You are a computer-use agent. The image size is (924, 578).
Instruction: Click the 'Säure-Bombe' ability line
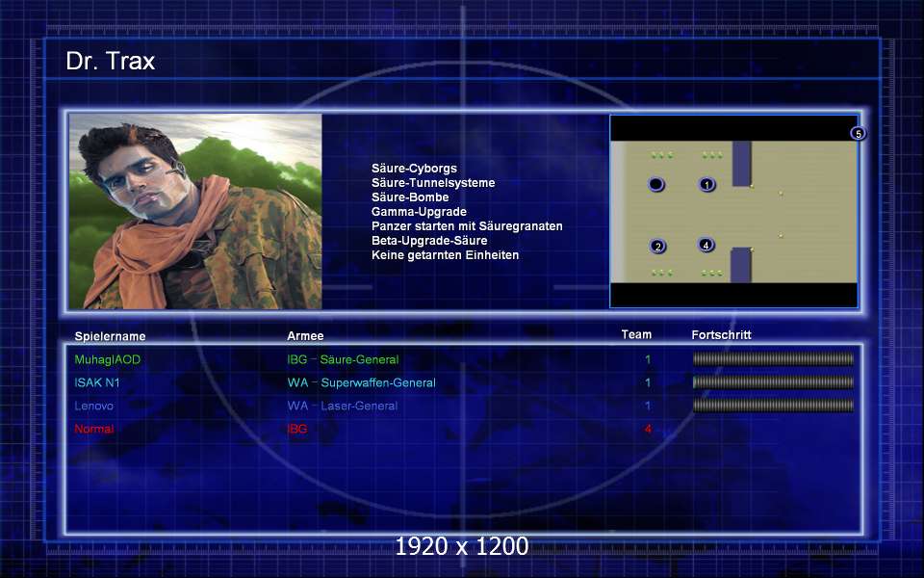click(x=410, y=197)
